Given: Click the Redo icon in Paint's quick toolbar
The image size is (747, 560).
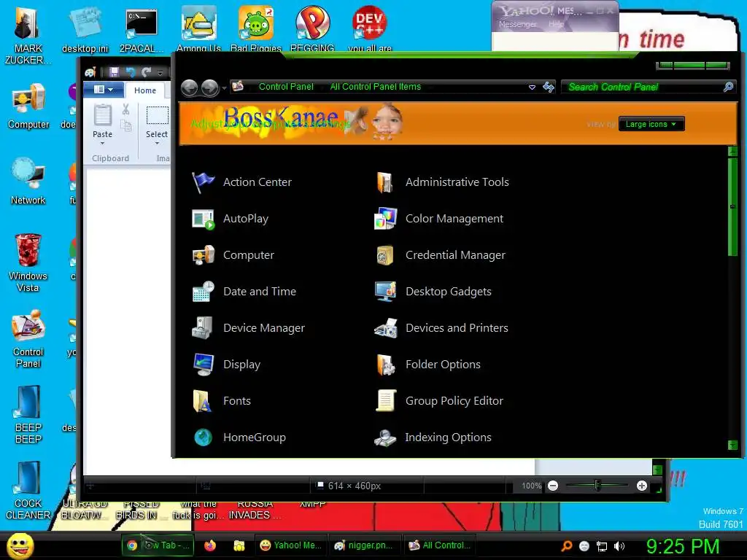Looking at the screenshot, I should (146, 72).
